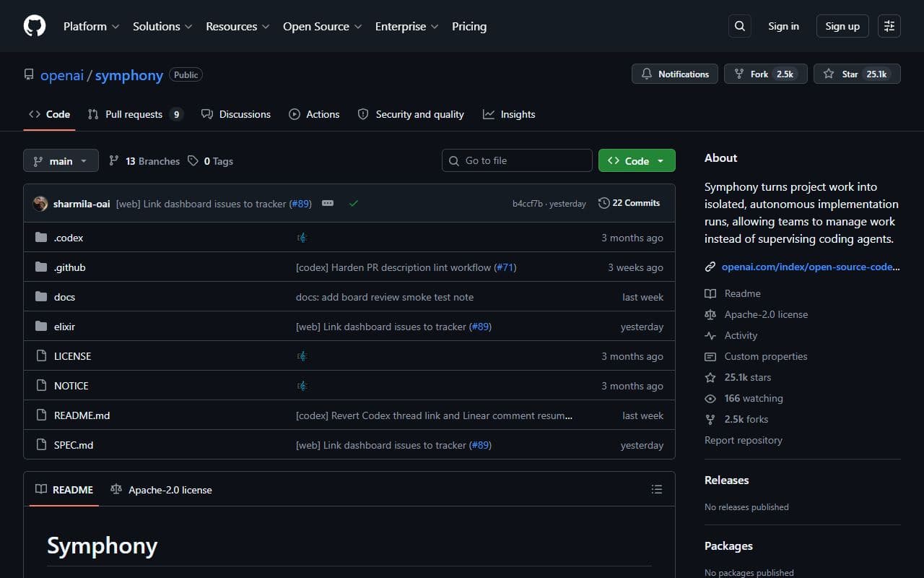Switch to the Discussions tab
Screen dimensions: 924x578
[x=236, y=114]
